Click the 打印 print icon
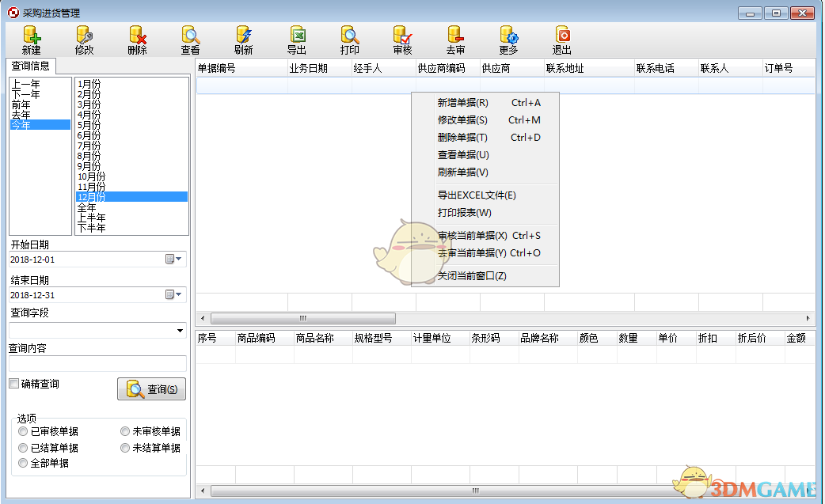825x504 pixels. (x=349, y=40)
